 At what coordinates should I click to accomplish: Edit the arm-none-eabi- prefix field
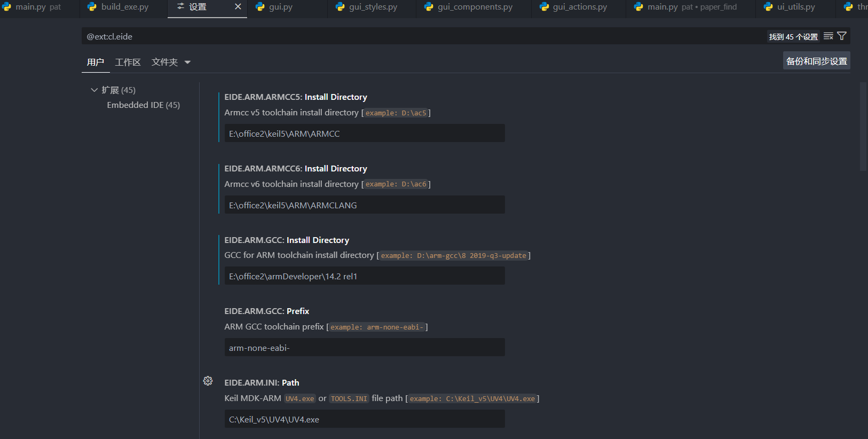pyautogui.click(x=365, y=348)
